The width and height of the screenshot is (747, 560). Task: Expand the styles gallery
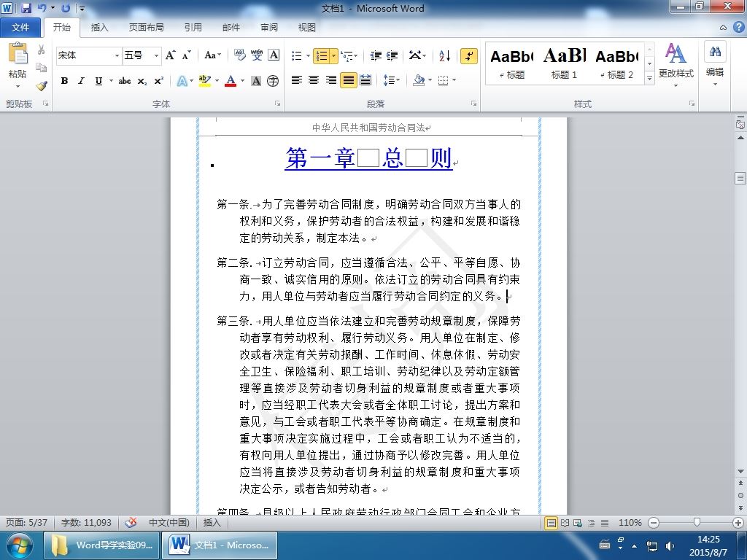point(649,77)
